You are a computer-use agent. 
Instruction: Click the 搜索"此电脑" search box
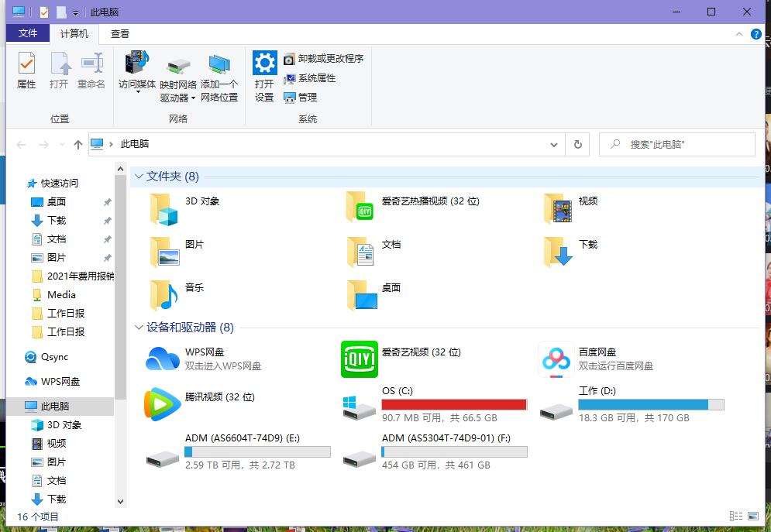677,144
